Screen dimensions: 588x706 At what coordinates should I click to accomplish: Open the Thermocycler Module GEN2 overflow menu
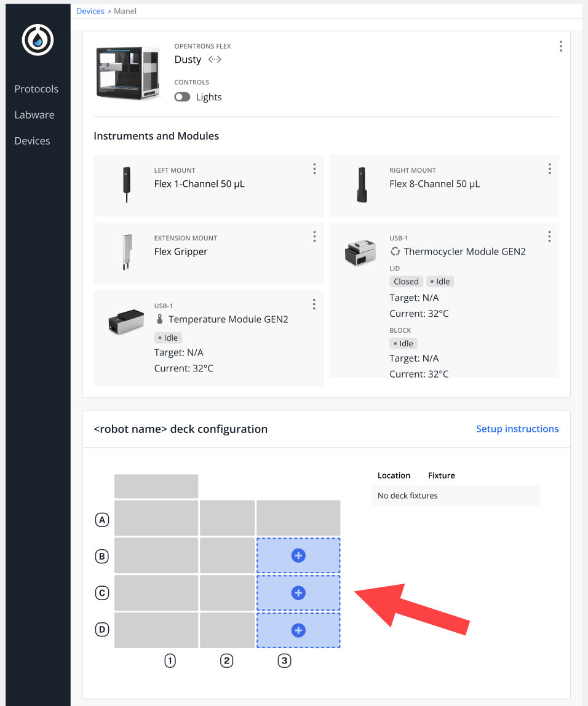tap(549, 236)
